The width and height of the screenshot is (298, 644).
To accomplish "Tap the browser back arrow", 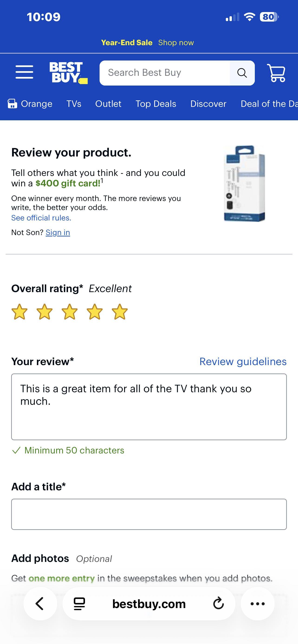I will [x=40, y=604].
